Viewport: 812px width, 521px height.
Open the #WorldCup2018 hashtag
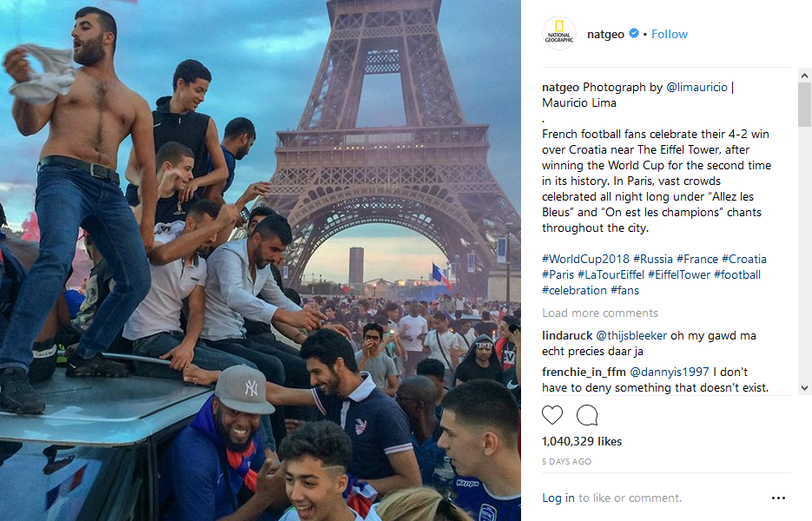[x=585, y=259]
